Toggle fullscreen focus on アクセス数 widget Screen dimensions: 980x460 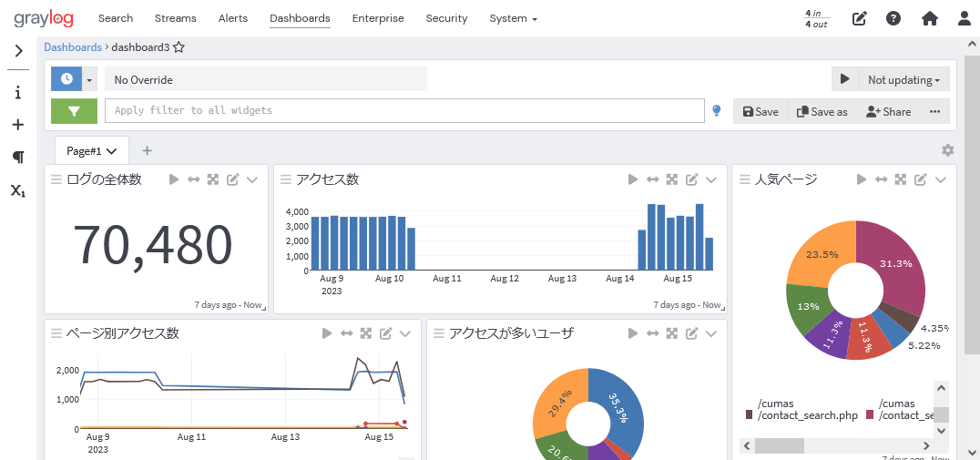pos(672,179)
